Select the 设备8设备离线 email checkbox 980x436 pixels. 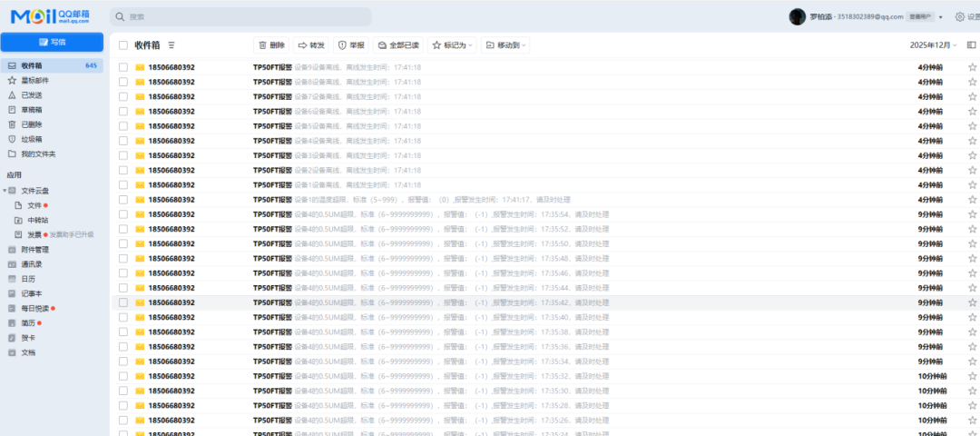(x=123, y=82)
